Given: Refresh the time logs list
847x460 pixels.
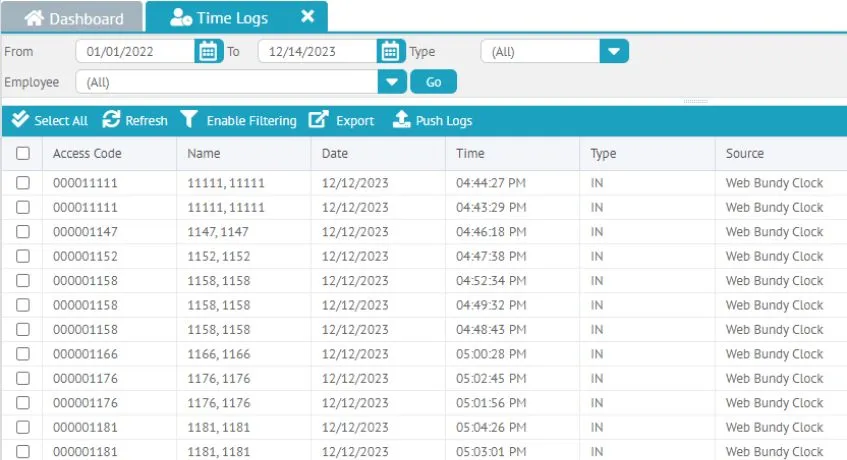Looking at the screenshot, I should [x=135, y=120].
